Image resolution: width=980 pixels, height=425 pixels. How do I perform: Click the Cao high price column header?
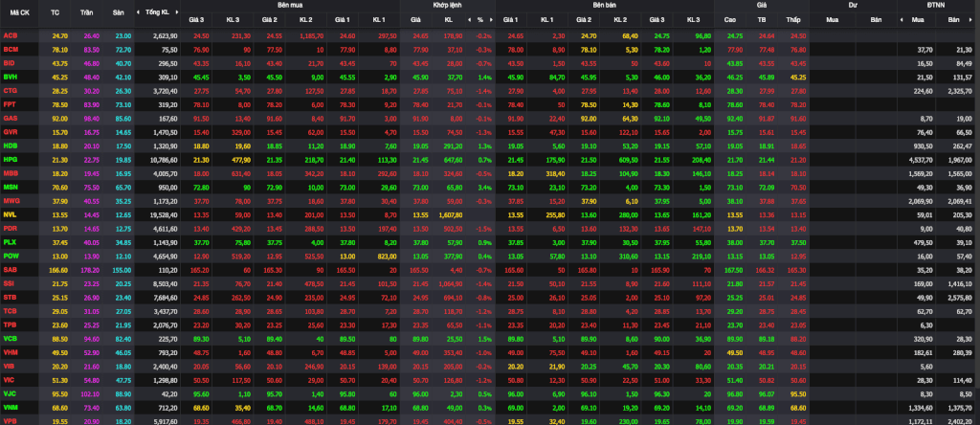click(730, 20)
